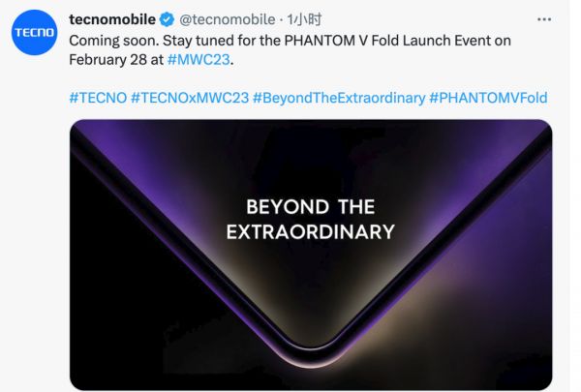Open the tecnomobile display name link
This screenshot has width=581, height=392.
(111, 19)
